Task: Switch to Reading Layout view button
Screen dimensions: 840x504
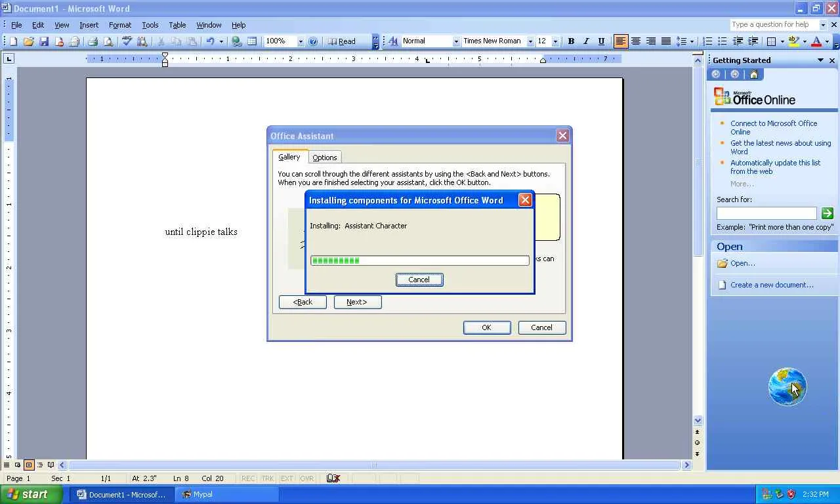Action: click(x=51, y=465)
